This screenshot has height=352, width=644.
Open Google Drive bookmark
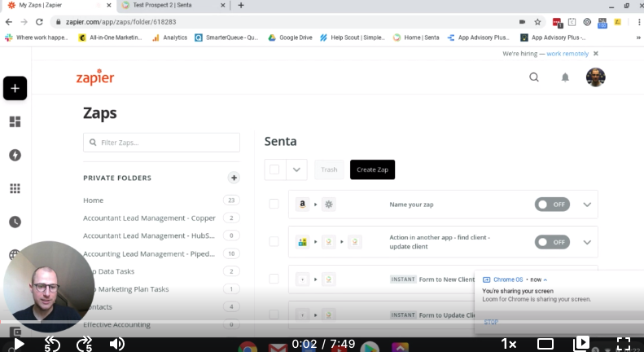click(291, 37)
